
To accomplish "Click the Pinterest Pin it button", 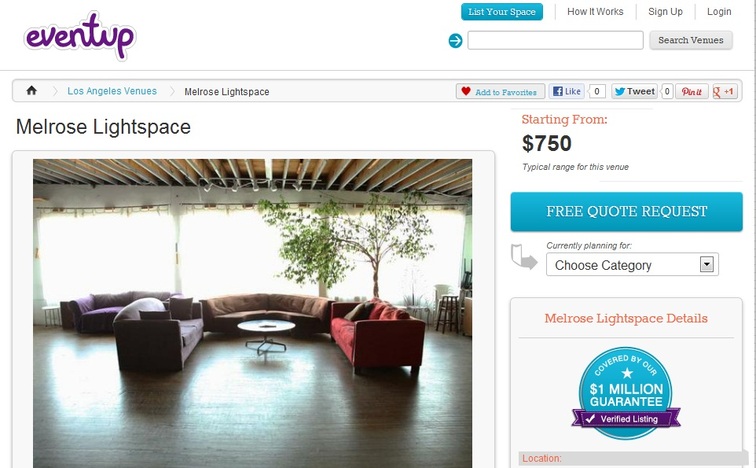I will (692, 91).
